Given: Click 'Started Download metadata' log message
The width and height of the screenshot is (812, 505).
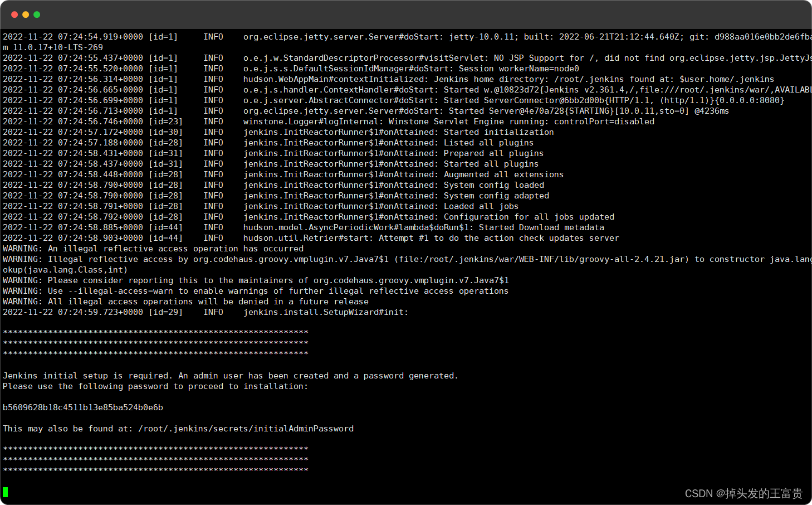Looking at the screenshot, I should pyautogui.click(x=541, y=227).
